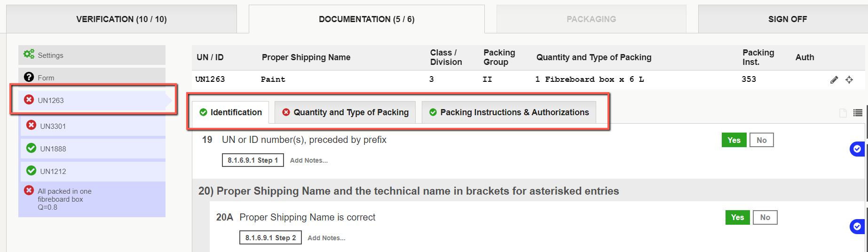Open the Quantity and Type of Packing tab
Viewport: 868px width, 252px height.
coord(345,112)
